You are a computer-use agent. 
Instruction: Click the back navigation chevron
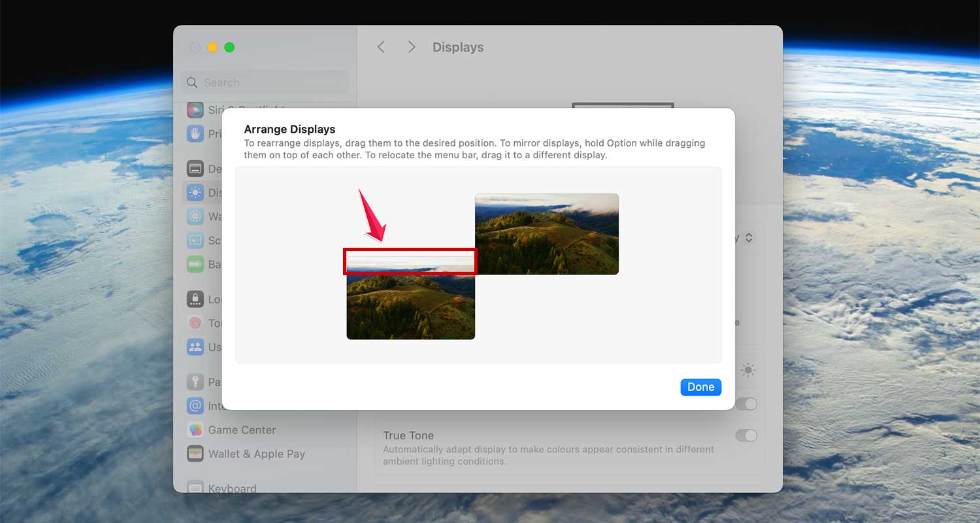tap(381, 46)
